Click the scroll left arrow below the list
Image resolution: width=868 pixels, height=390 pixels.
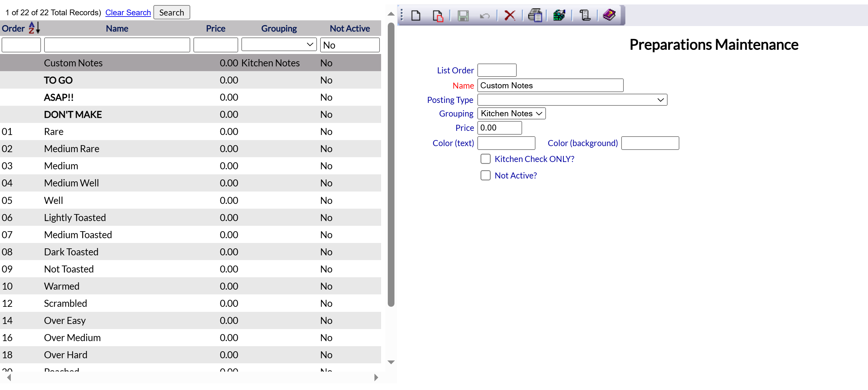[9, 378]
